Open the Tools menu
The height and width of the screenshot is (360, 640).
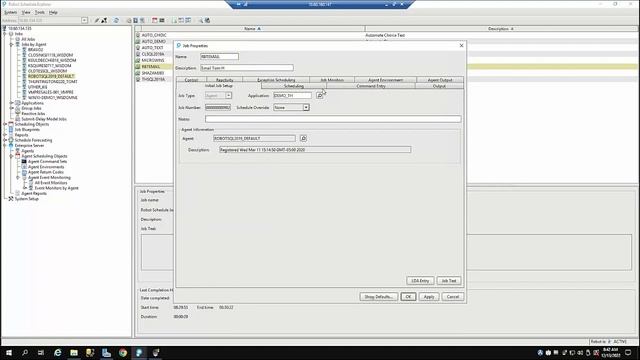pyautogui.click(x=39, y=12)
